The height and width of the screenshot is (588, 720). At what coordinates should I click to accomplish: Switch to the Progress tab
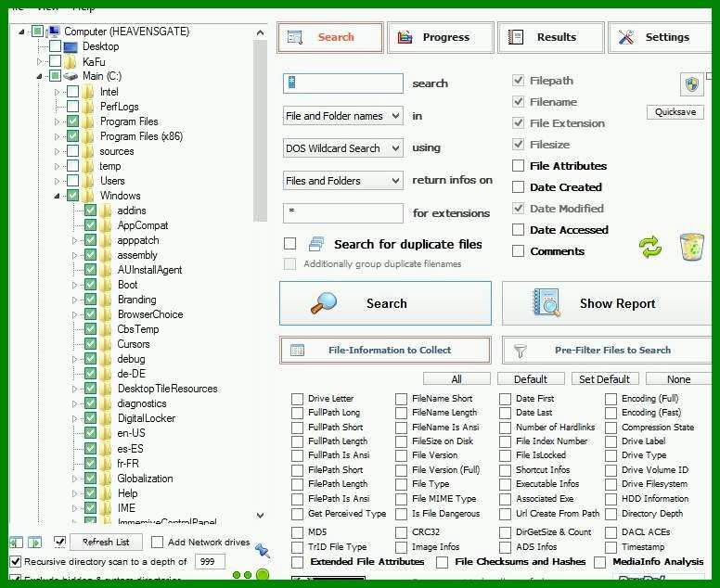pyautogui.click(x=441, y=37)
